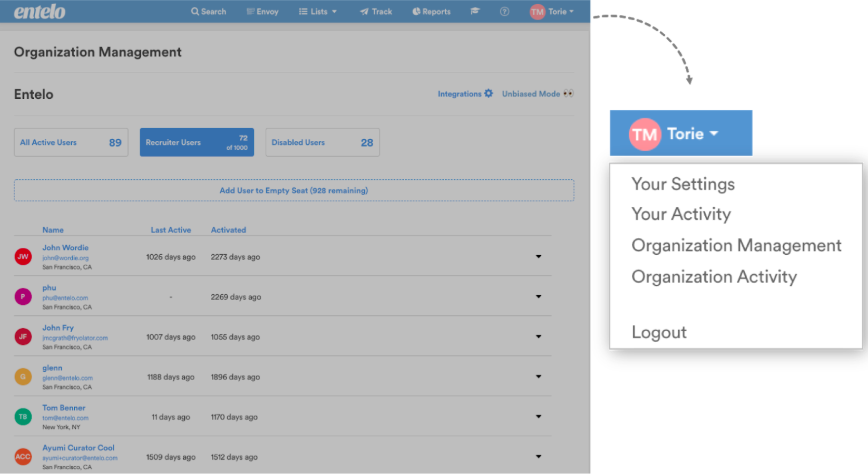Viewport: 868px width, 475px height.
Task: Expand the Lists dropdown menu
Action: 318,12
